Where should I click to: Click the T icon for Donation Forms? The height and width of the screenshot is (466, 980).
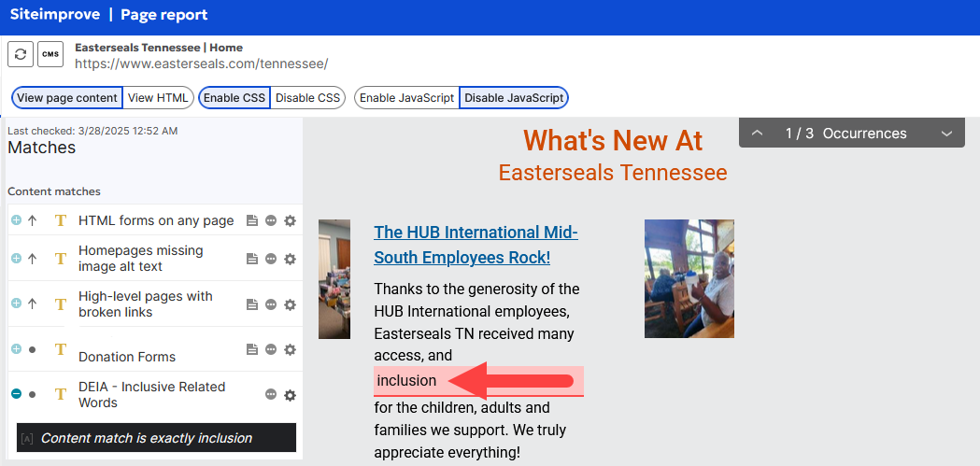click(x=61, y=349)
